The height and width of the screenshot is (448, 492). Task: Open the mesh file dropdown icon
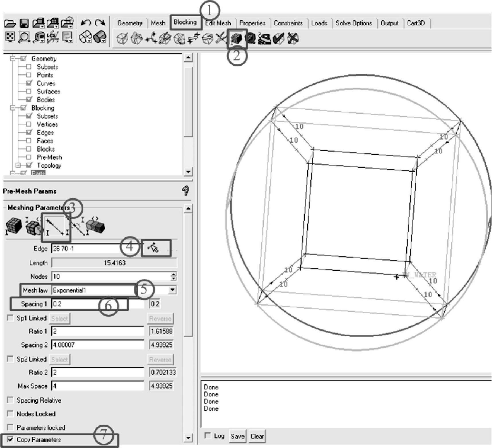click(53, 24)
